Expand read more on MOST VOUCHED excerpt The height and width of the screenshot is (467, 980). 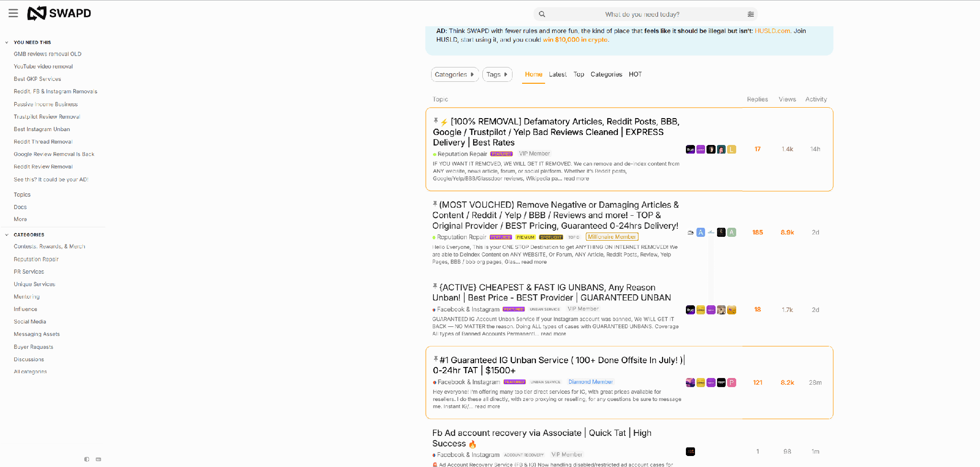click(x=534, y=262)
